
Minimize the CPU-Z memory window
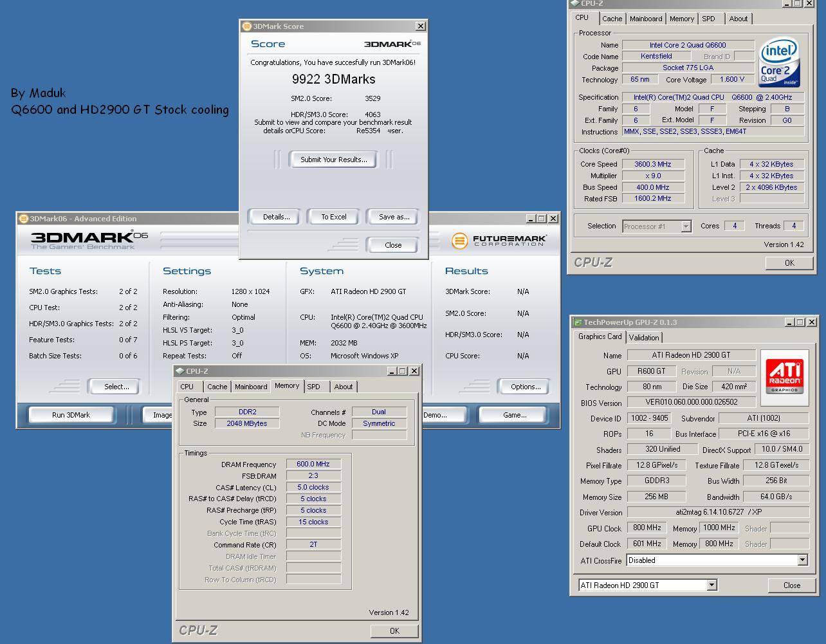392,371
